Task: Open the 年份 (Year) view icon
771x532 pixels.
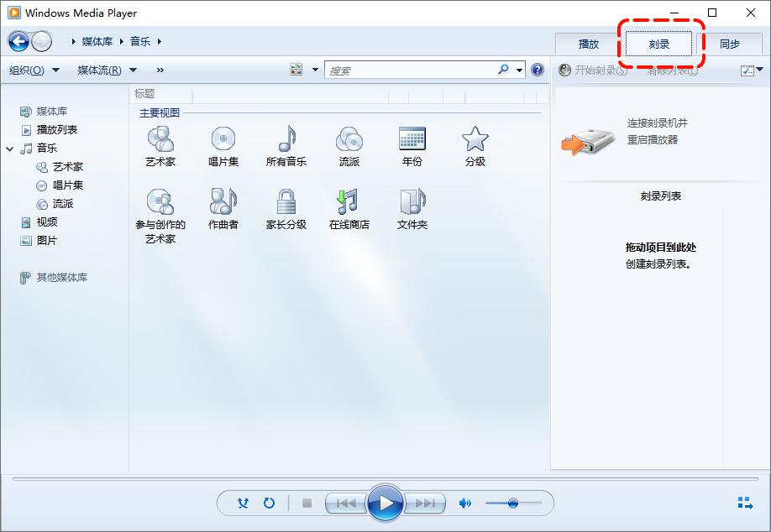Action: click(x=412, y=145)
